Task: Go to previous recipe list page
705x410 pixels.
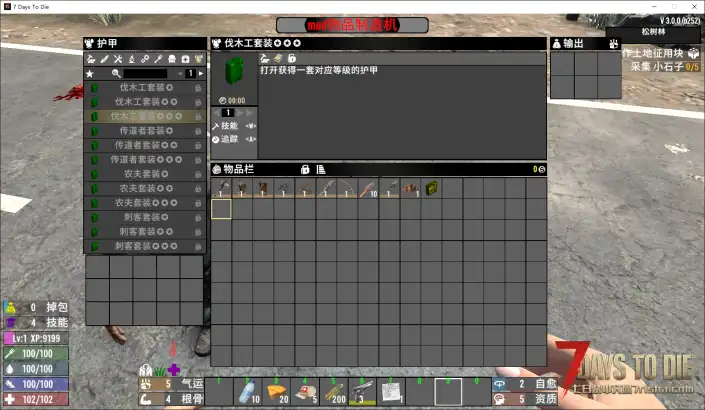Action: [x=180, y=73]
